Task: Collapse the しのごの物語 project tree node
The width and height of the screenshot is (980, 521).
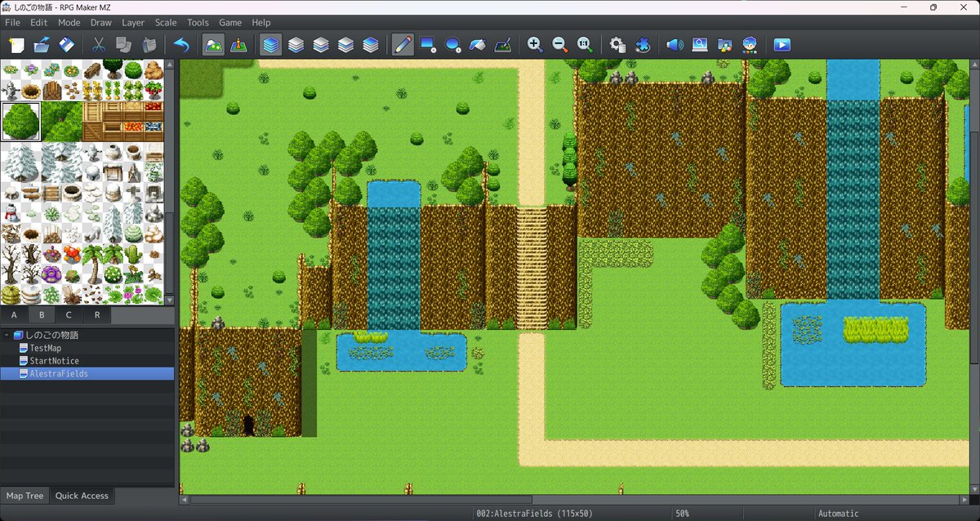Action: [7, 335]
